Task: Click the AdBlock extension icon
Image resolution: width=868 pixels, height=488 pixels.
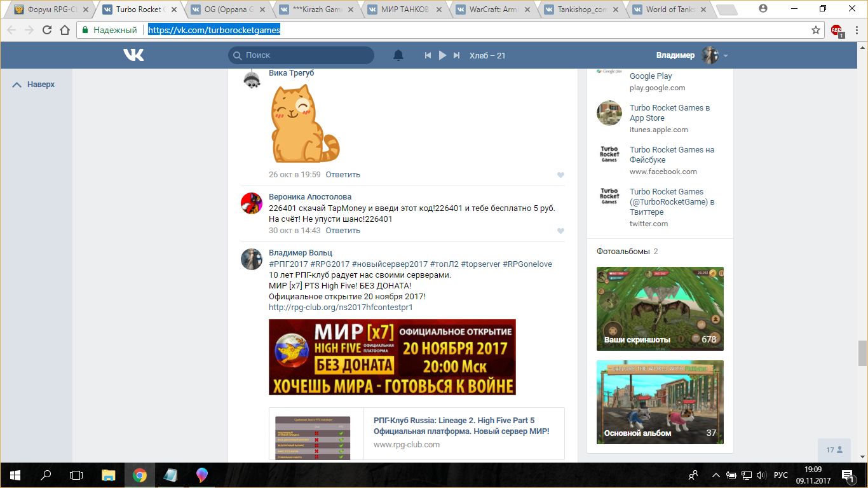Action: pyautogui.click(x=836, y=30)
